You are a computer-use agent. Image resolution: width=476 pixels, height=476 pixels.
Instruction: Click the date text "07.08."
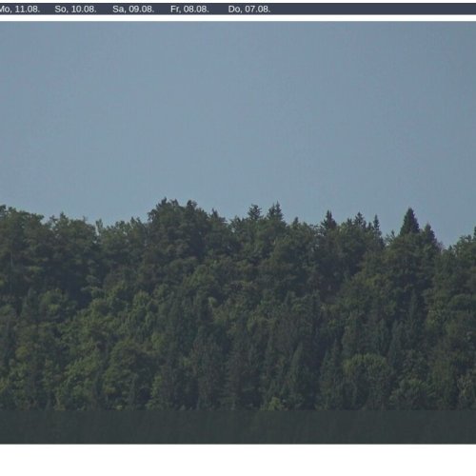pos(257,10)
